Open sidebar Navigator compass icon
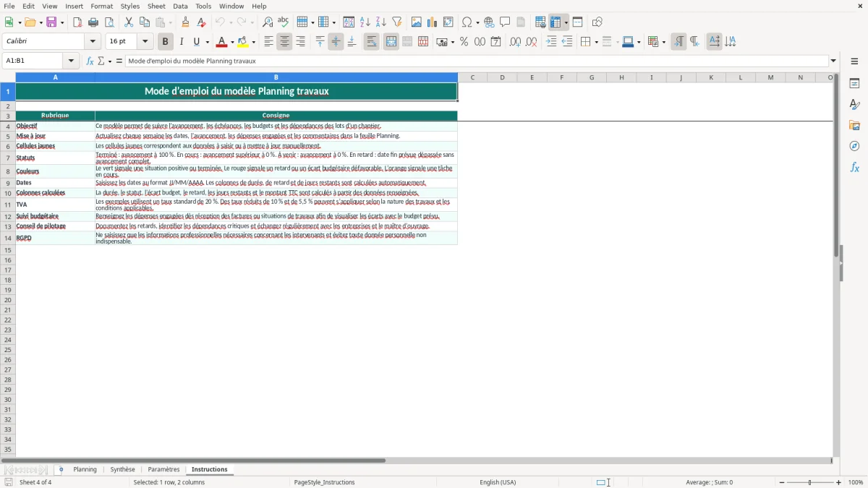This screenshot has width=868, height=488. click(854, 146)
